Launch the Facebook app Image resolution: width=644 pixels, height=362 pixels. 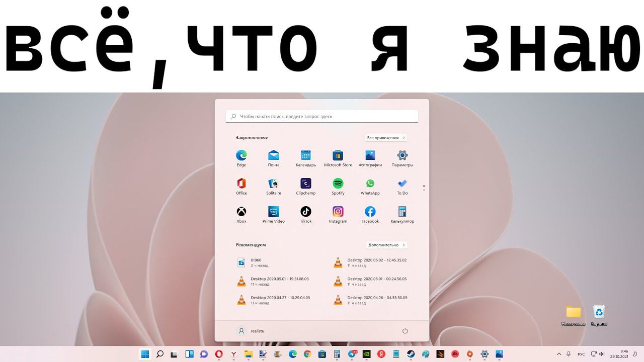[370, 214]
